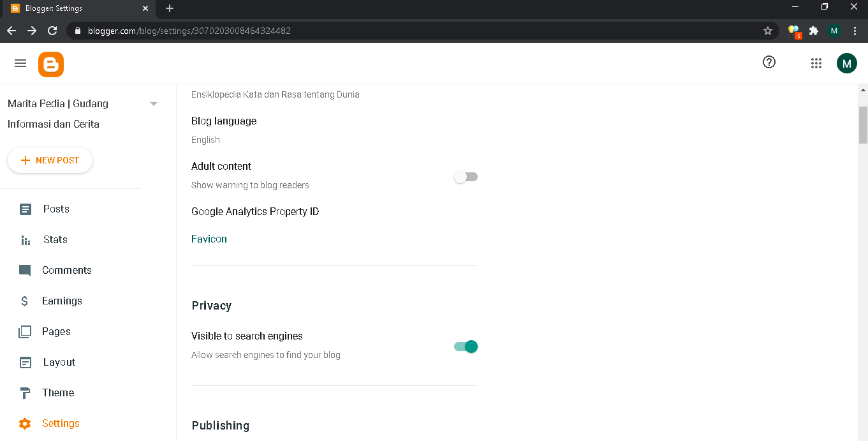868x441 pixels.
Task: Click the page vertical scrollbar thumb
Action: [x=863, y=125]
